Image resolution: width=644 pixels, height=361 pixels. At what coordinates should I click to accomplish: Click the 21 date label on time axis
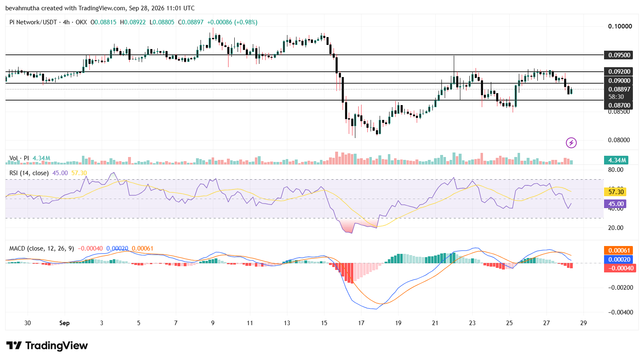[x=435, y=323]
